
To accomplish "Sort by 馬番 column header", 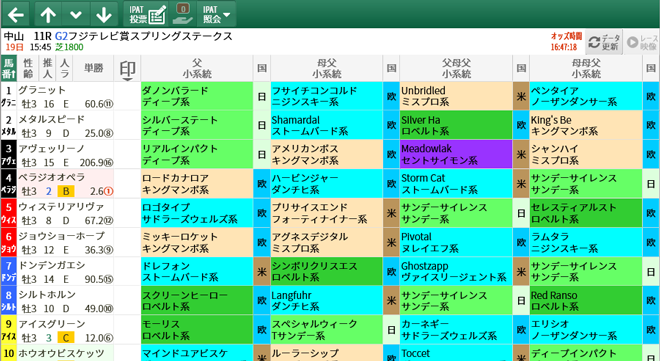I will [x=8, y=69].
